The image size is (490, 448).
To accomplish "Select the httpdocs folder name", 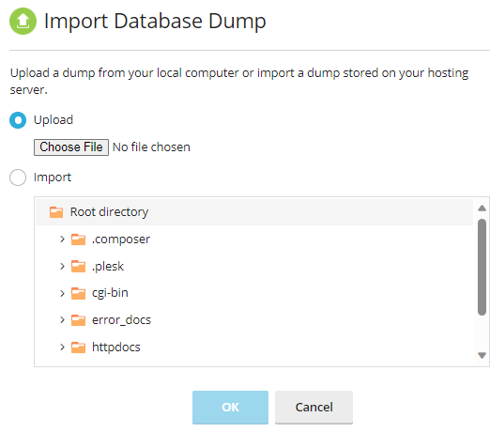I will click(x=116, y=348).
